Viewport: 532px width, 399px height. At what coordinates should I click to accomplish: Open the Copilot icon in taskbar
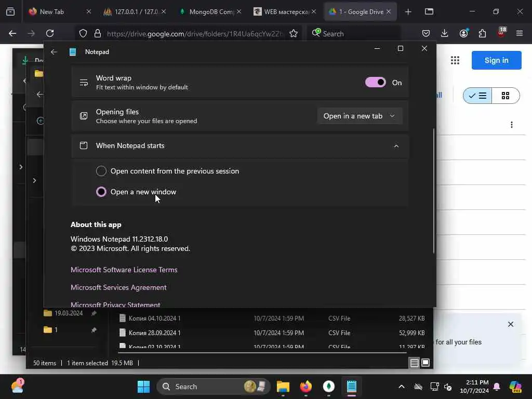515,387
